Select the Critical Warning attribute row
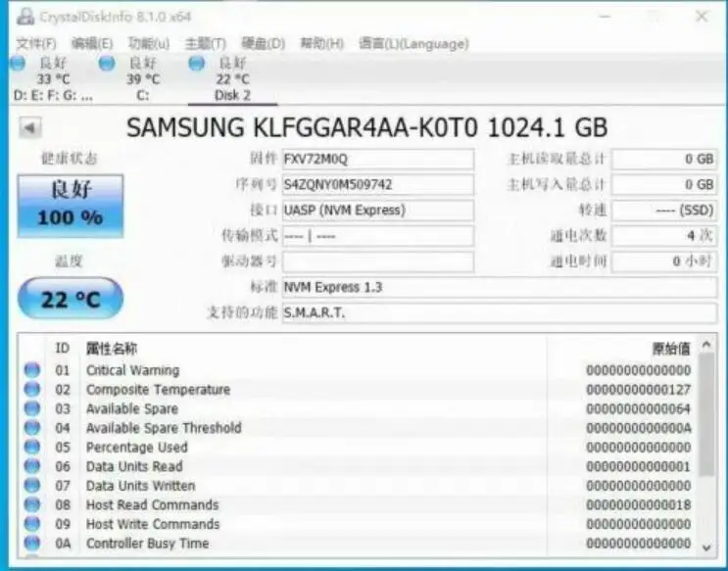The height and width of the screenshot is (571, 728). [x=358, y=370]
